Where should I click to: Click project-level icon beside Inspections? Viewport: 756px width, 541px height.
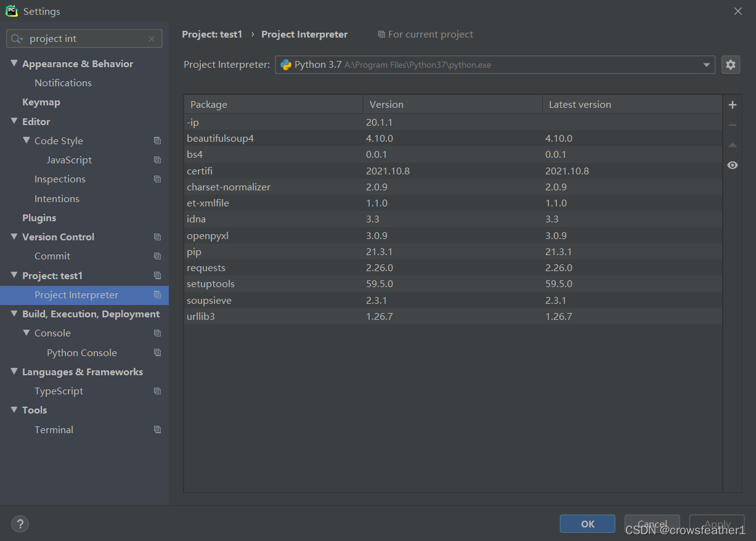click(x=157, y=179)
